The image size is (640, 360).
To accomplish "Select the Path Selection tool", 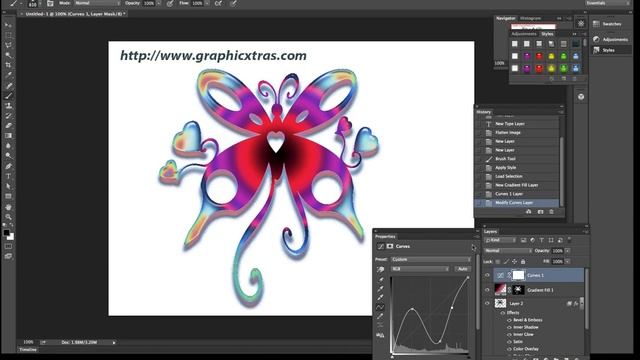I will pyautogui.click(x=8, y=187).
